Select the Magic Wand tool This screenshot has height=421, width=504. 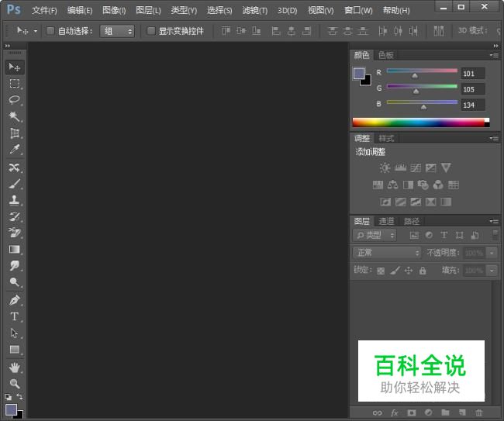pos(14,116)
